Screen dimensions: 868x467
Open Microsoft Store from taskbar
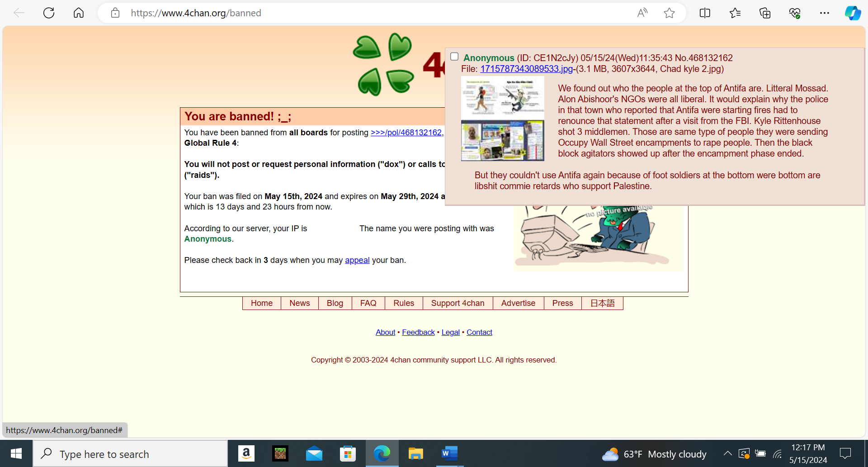click(348, 453)
